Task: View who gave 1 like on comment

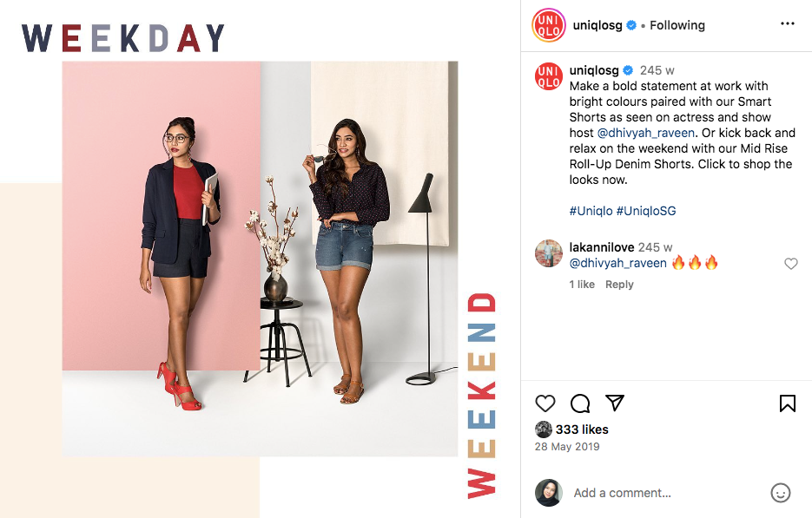Action: (582, 285)
